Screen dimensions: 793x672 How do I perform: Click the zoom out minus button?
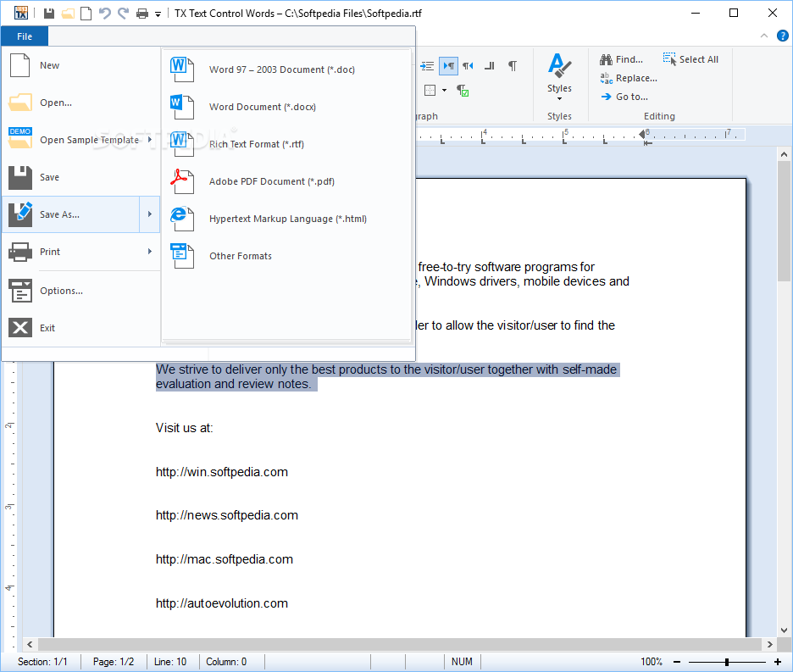pos(677,662)
